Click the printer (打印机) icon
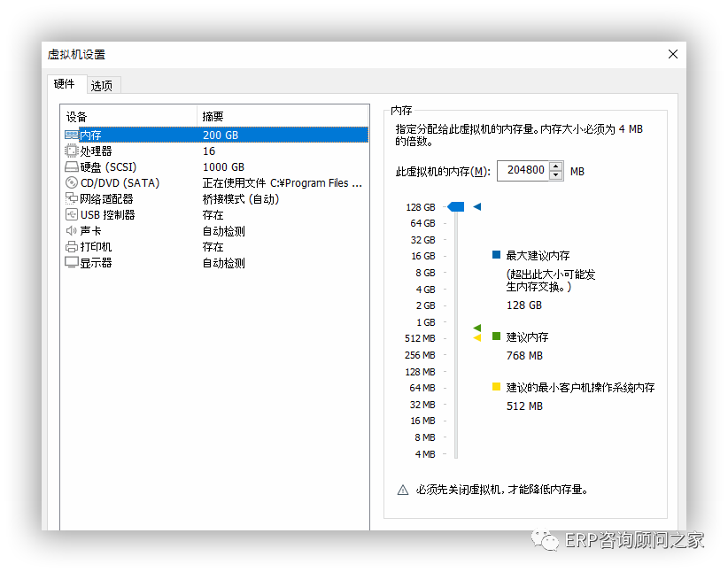The height and width of the screenshot is (572, 728). point(71,246)
